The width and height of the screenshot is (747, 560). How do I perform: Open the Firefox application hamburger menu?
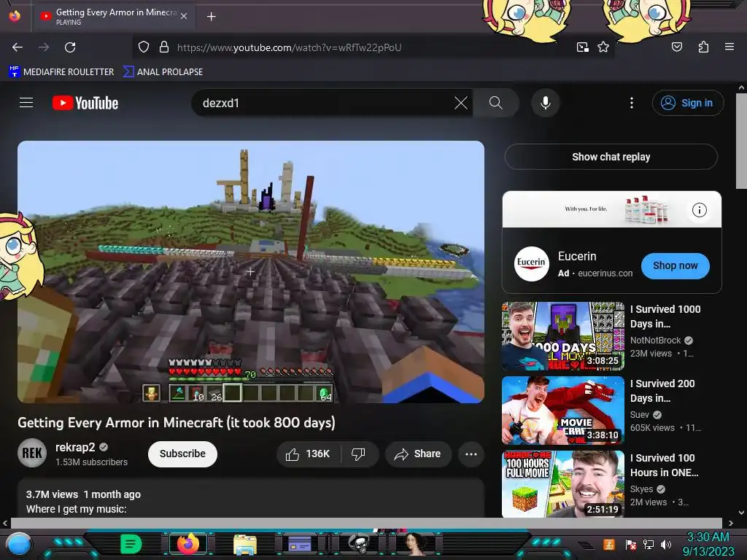(729, 47)
